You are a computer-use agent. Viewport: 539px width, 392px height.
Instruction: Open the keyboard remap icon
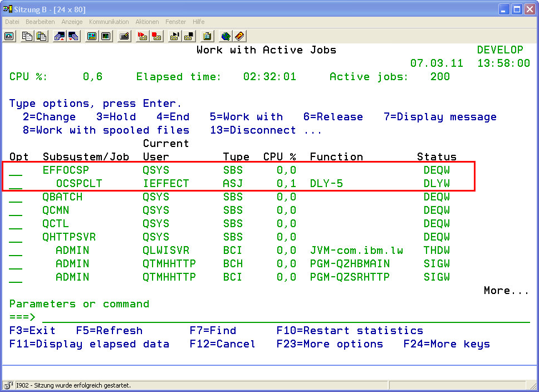(125, 36)
